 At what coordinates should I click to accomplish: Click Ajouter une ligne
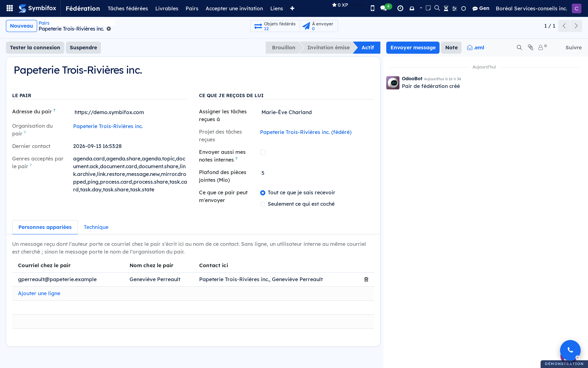tap(39, 293)
